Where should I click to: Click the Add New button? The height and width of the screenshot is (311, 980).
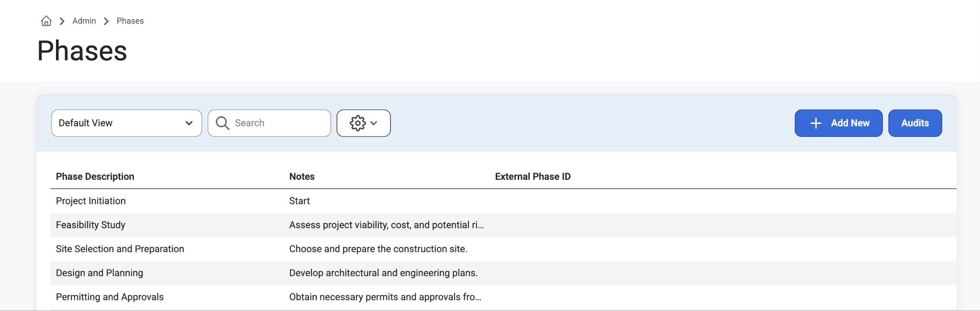pyautogui.click(x=838, y=123)
